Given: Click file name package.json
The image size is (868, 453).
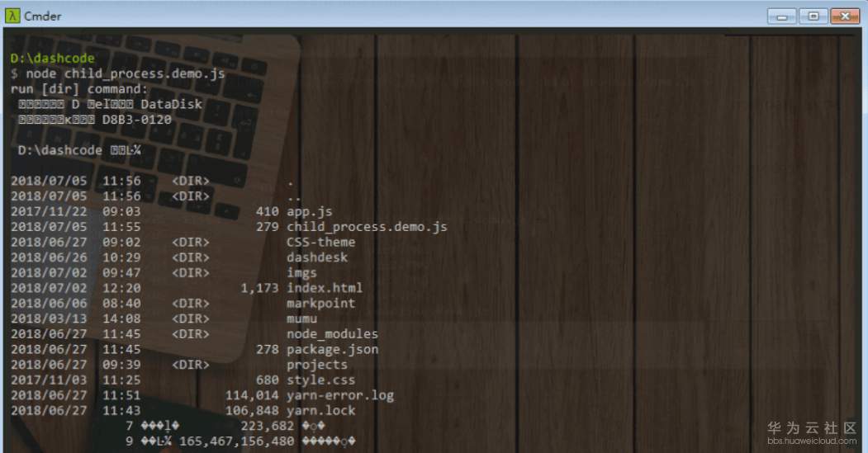Looking at the screenshot, I should pyautogui.click(x=332, y=350).
